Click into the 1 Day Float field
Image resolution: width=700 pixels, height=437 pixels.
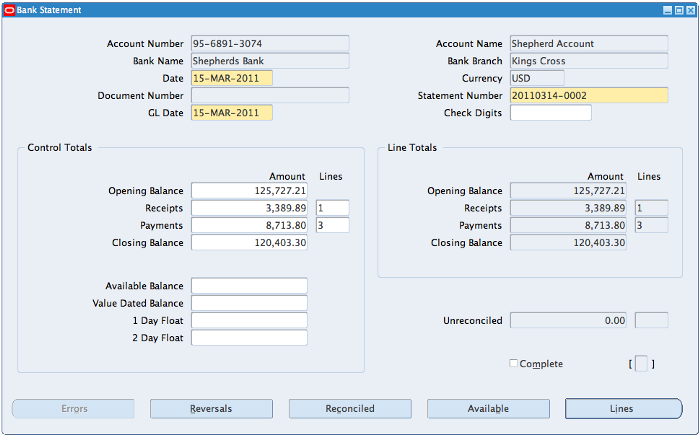click(249, 320)
